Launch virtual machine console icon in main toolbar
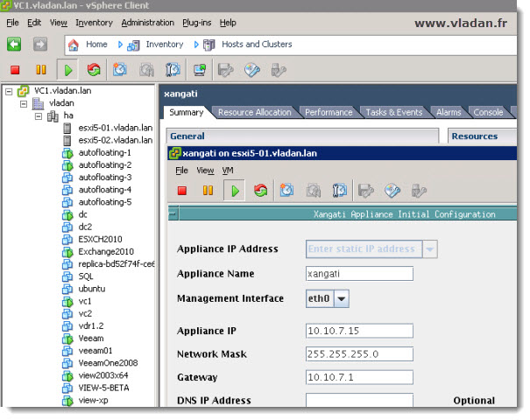Viewport: 530px width, 420px height. pos(200,70)
